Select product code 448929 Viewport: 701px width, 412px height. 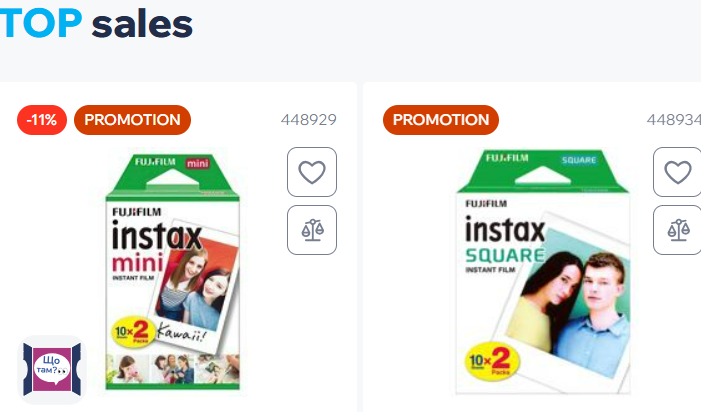pyautogui.click(x=308, y=120)
